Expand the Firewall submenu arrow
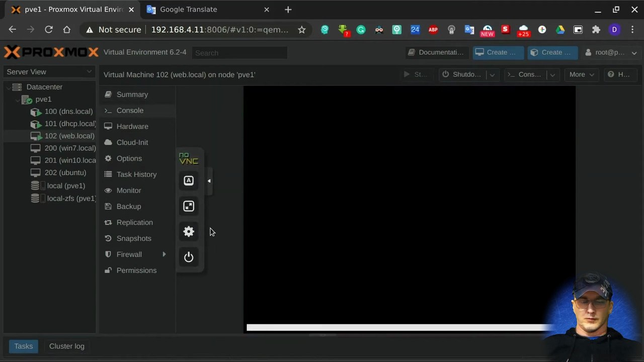The height and width of the screenshot is (362, 644). pos(164,254)
